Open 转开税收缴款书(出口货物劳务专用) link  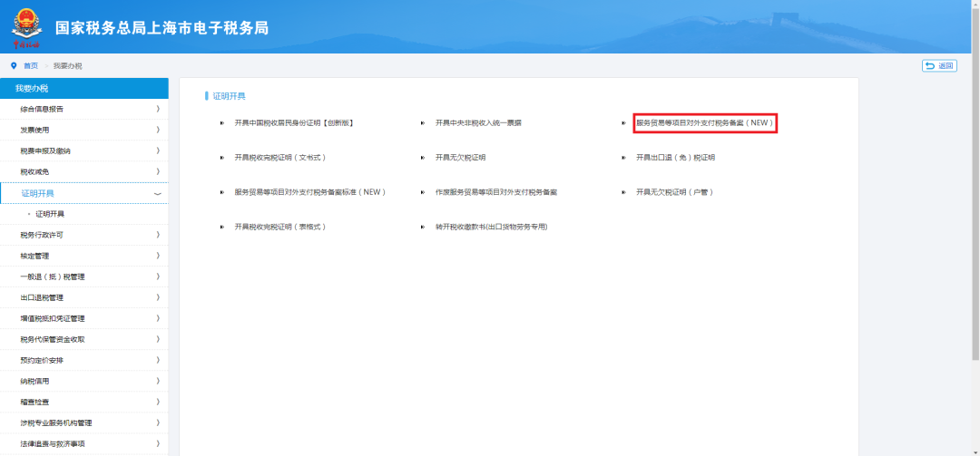click(x=491, y=228)
